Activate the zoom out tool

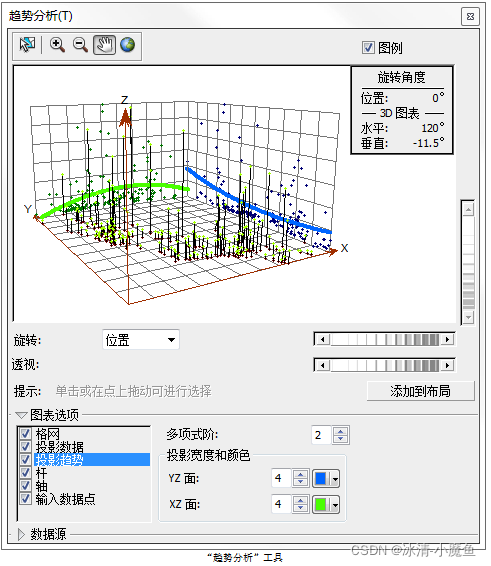80,45
